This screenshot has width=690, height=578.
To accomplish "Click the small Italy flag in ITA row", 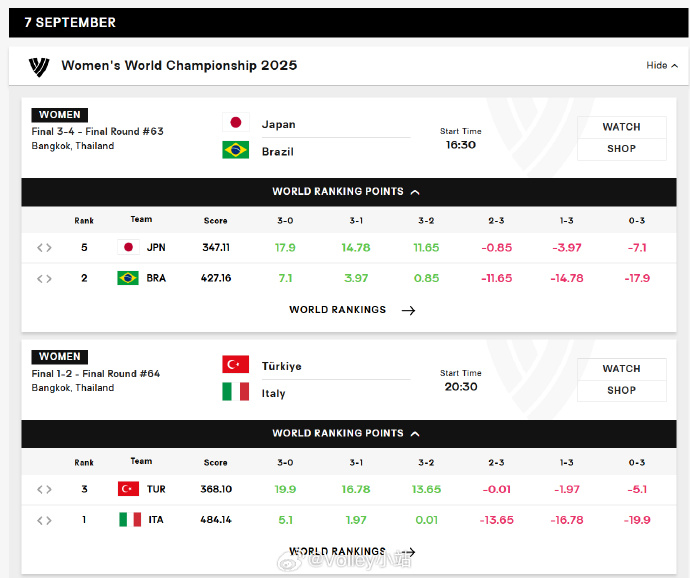I will 129,519.
